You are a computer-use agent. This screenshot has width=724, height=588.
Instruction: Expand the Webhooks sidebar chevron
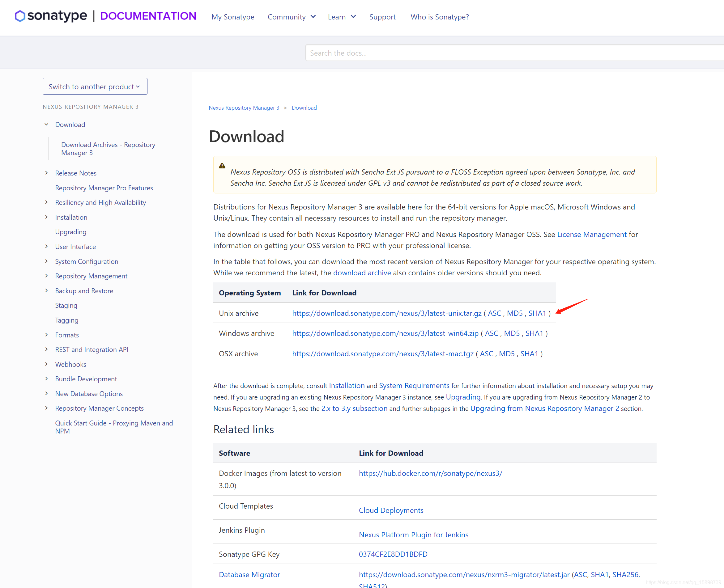(46, 364)
